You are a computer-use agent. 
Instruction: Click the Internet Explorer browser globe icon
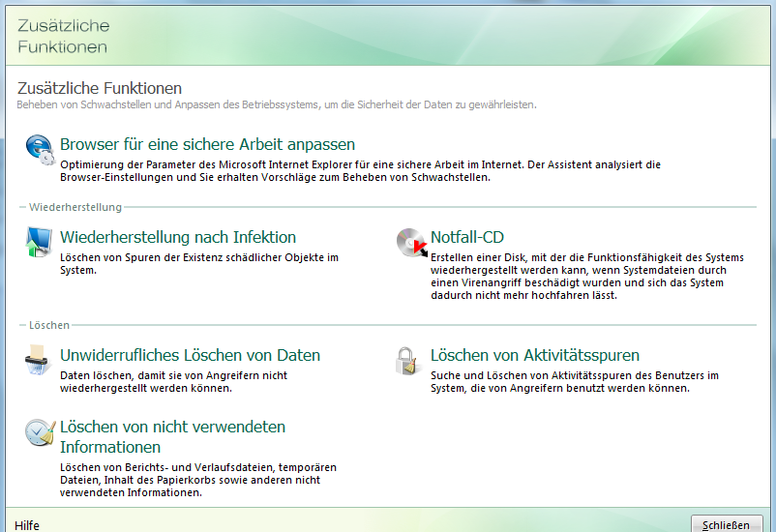pyautogui.click(x=40, y=148)
